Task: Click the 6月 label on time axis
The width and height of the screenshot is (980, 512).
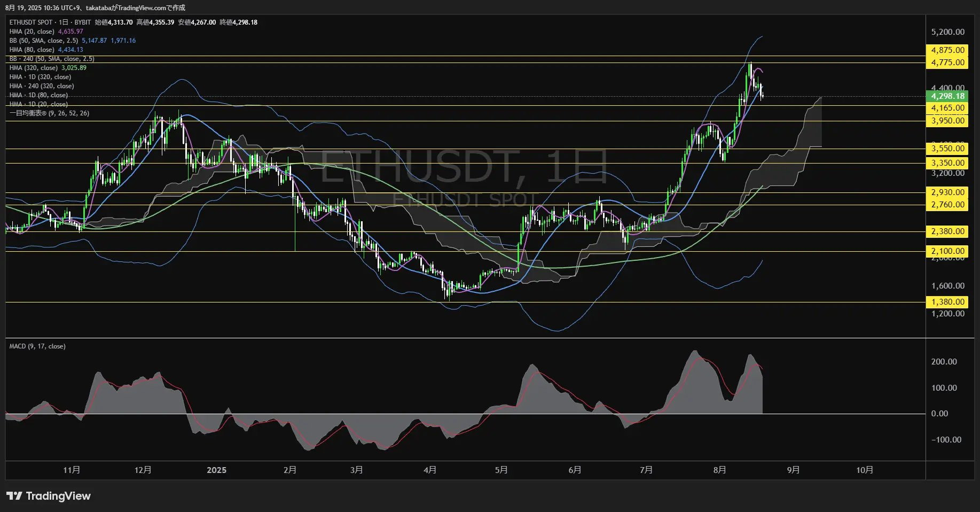Action: coord(575,470)
